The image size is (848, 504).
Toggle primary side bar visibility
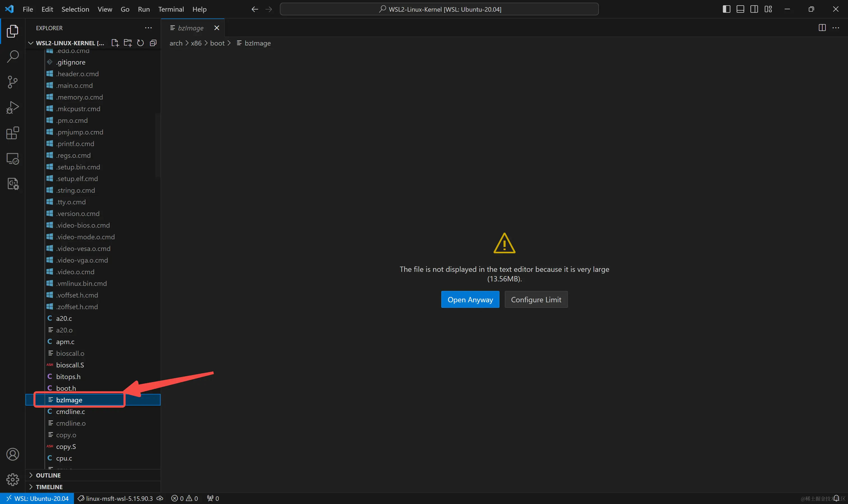726,9
